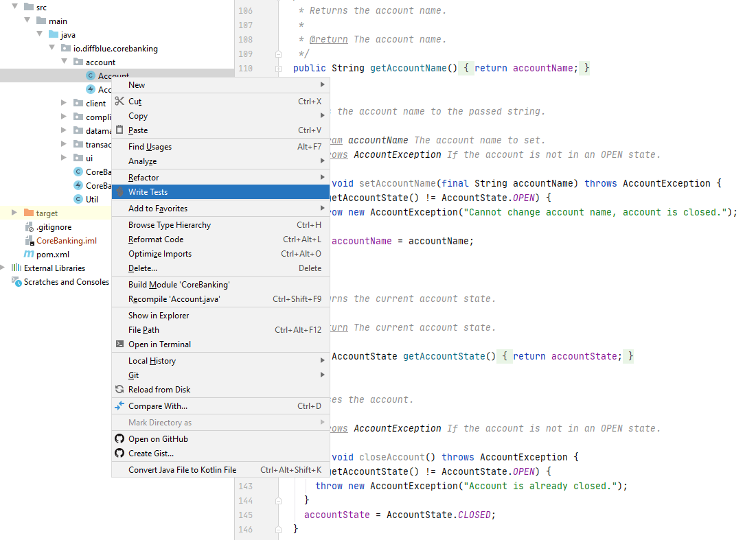The height and width of the screenshot is (540, 756).
Task: Click the Write Tests menu icon
Action: [119, 191]
